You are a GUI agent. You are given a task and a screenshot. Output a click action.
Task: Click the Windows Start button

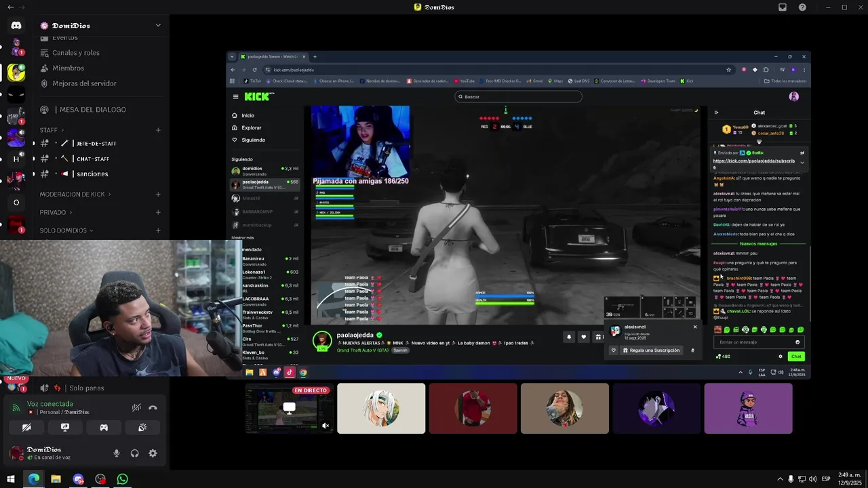click(11, 479)
